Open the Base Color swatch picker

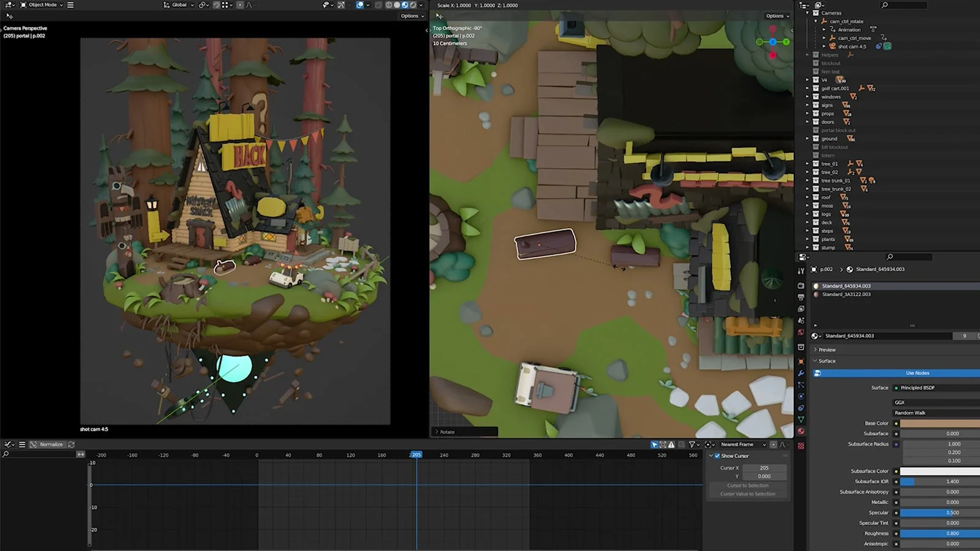937,423
